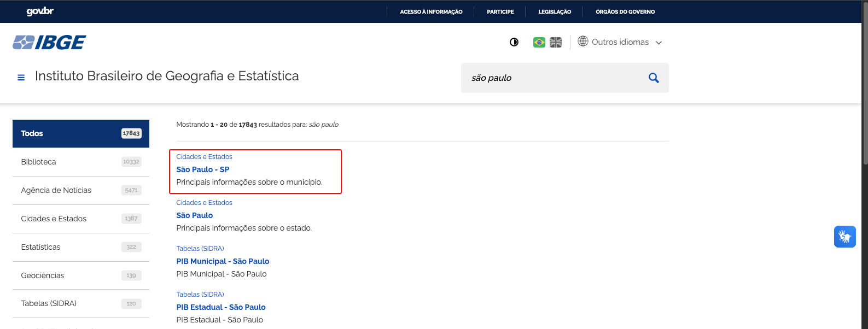Go to Legislação in the top bar
The image size is (868, 329).
(554, 11)
